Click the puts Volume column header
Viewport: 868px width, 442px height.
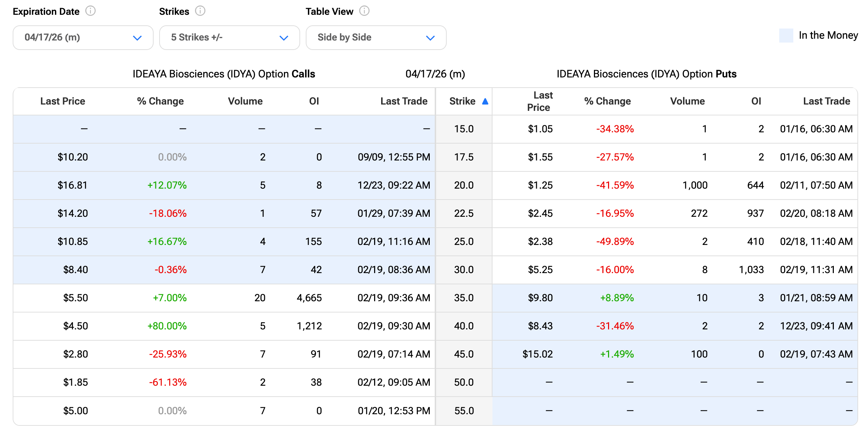(x=687, y=101)
